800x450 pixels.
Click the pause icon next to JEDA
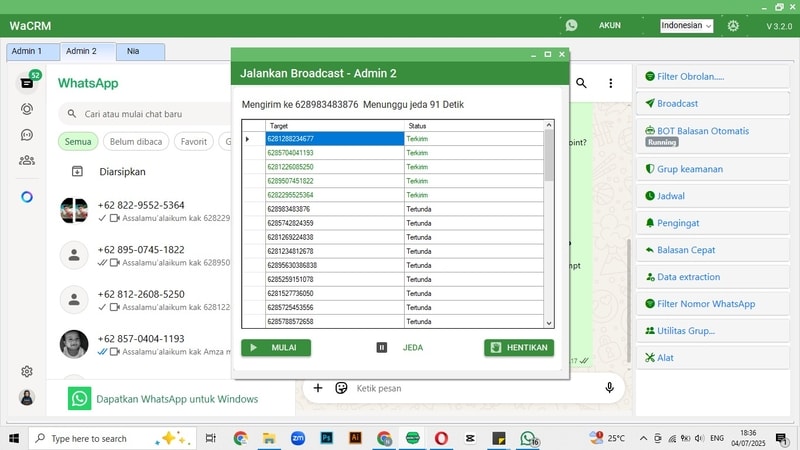click(x=382, y=347)
